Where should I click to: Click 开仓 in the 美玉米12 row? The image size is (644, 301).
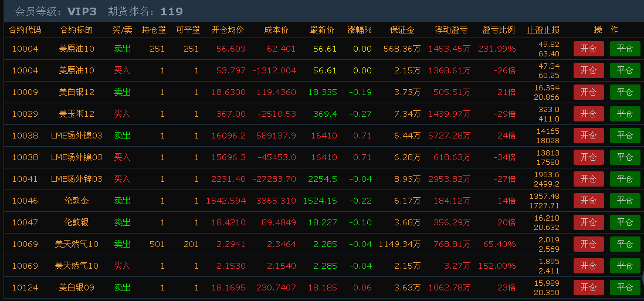pos(588,114)
